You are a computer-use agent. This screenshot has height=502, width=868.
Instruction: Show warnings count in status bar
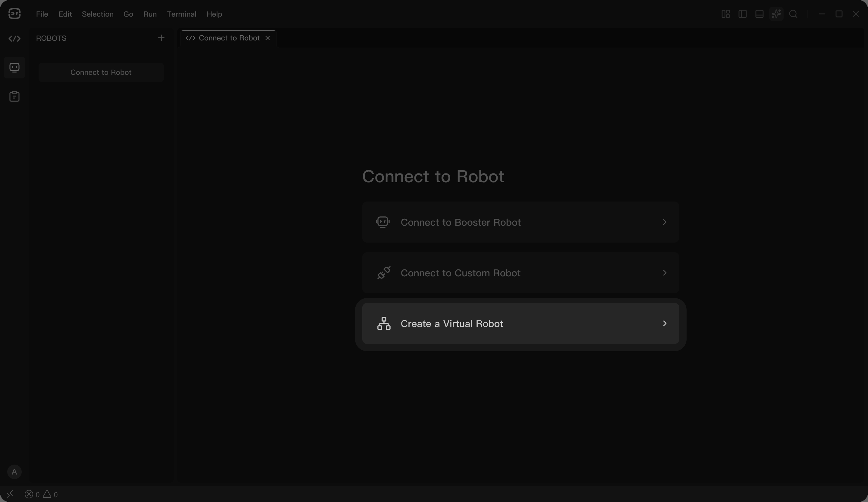pos(50,494)
